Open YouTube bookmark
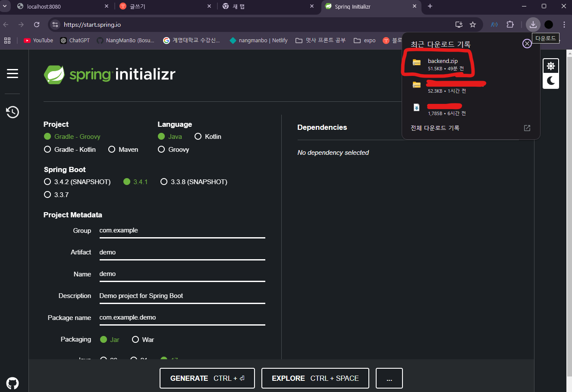This screenshot has height=392, width=572. [38, 41]
